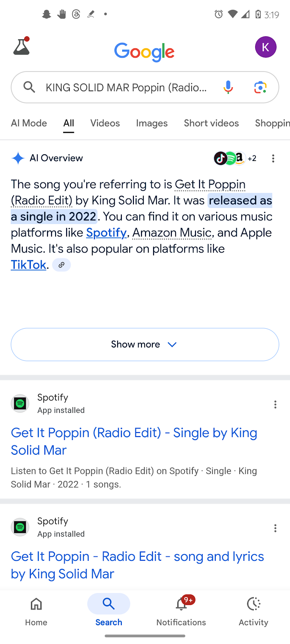Image resolution: width=290 pixels, height=644 pixels.
Task: Open the TikTok link in AI Overview
Action: coord(29,265)
